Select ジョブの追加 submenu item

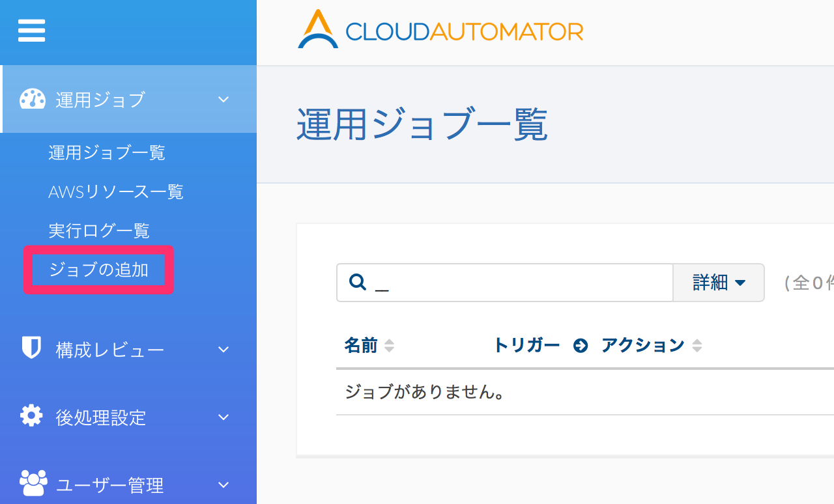pos(99,270)
